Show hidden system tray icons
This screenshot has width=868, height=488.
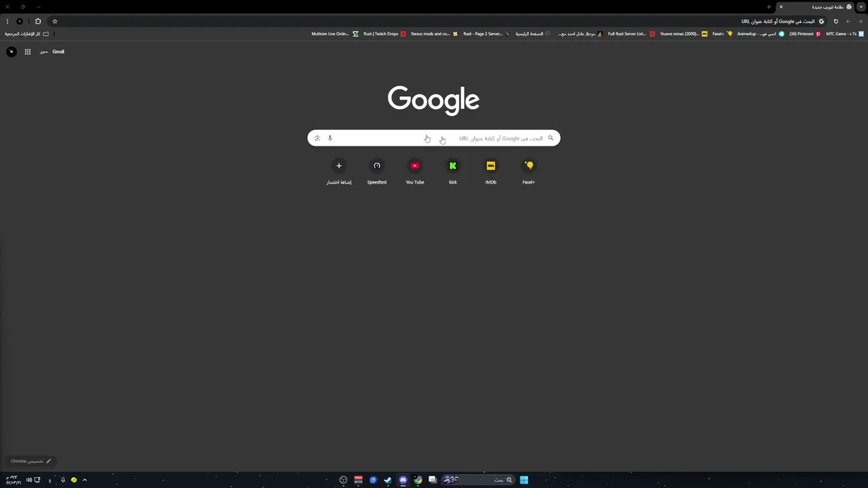(85, 480)
